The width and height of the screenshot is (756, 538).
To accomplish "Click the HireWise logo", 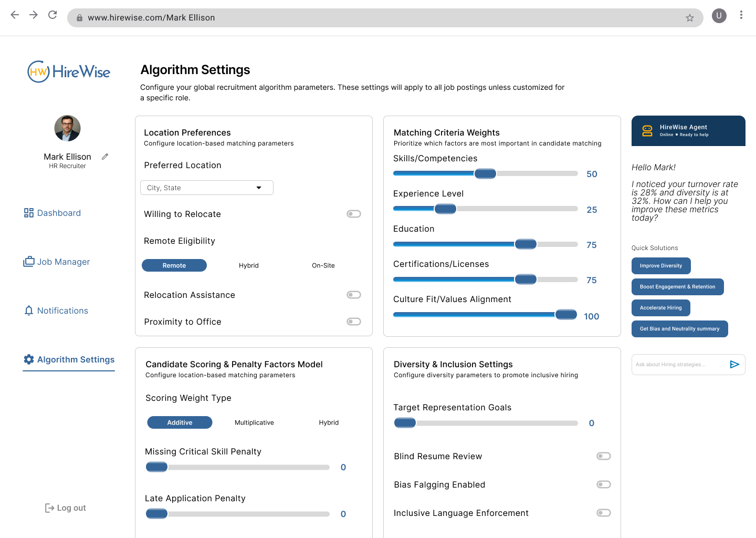I will (69, 72).
